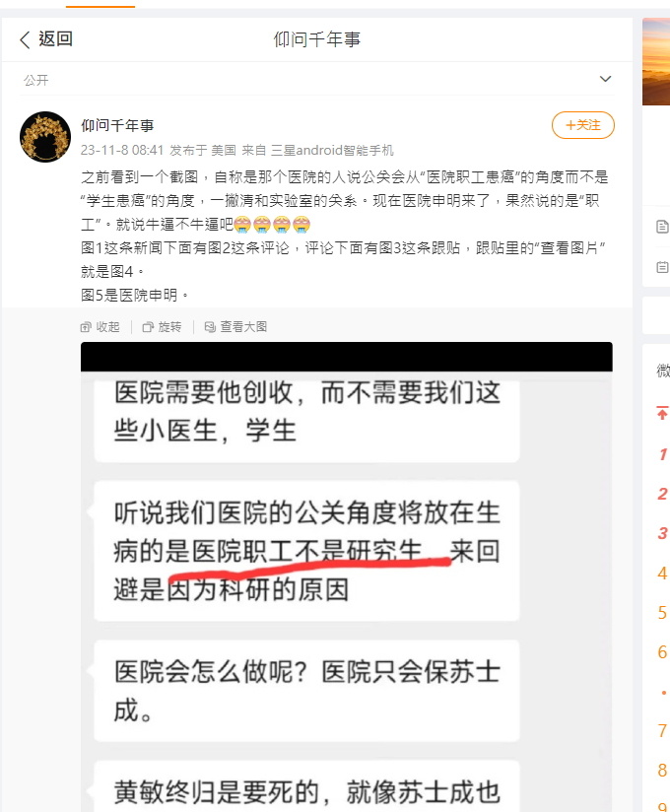Open hot search rank 6
Image resolution: width=670 pixels, height=812 pixels.
click(663, 652)
